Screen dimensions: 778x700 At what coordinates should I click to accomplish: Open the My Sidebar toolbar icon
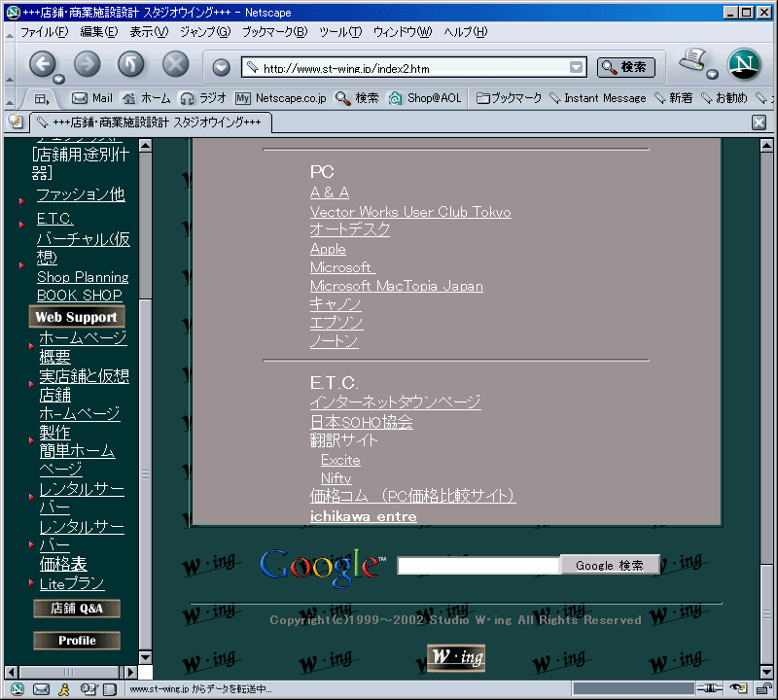(41, 99)
